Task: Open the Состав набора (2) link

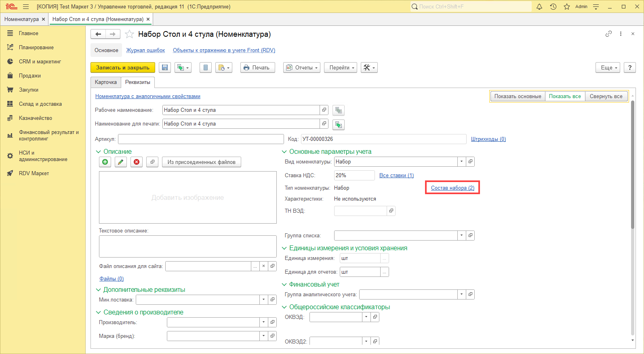Action: (x=452, y=188)
